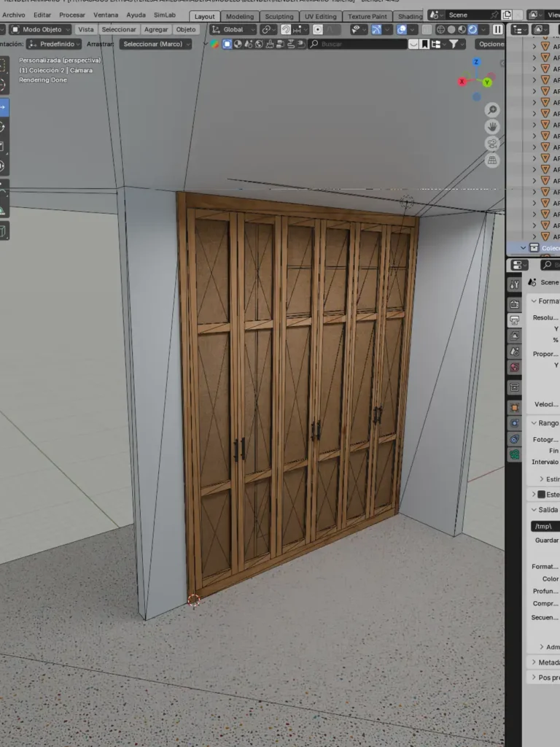Toggle proportional editing
560x747 pixels.
click(x=318, y=29)
